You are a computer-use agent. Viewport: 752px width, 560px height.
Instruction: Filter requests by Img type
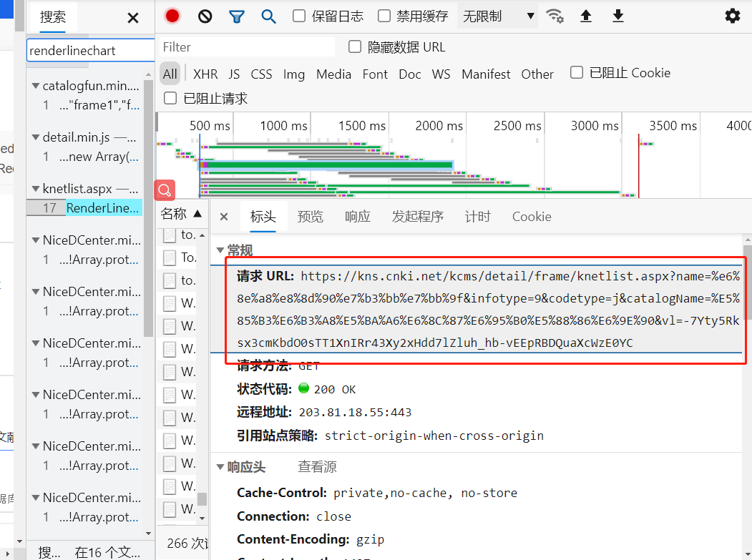pyautogui.click(x=294, y=75)
